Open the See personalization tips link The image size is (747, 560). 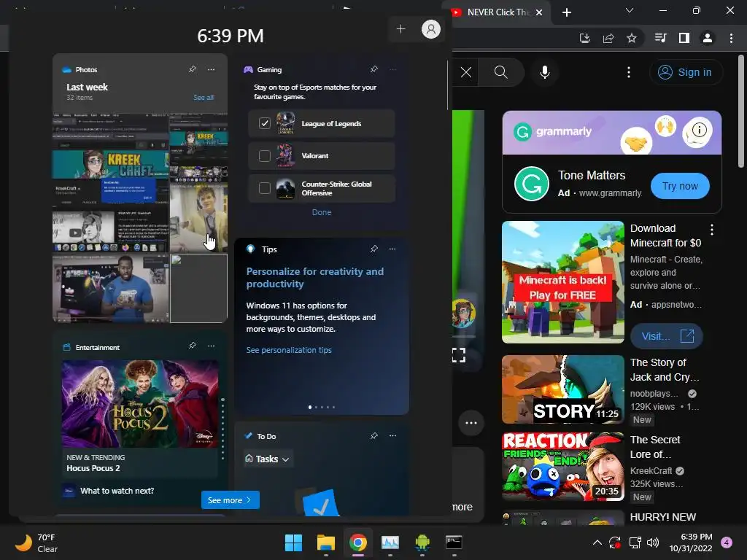(289, 350)
